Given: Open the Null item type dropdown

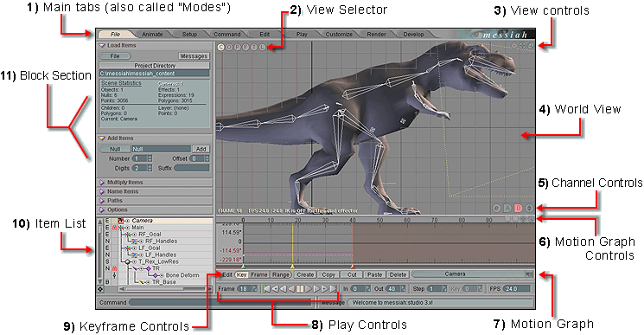Looking at the screenshot, I should coord(115,149).
